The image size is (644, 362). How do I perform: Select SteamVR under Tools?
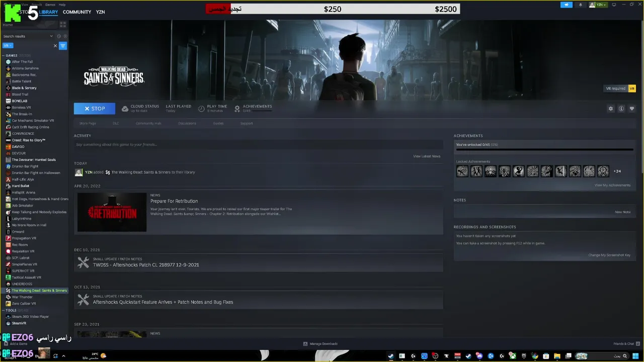coord(19,323)
